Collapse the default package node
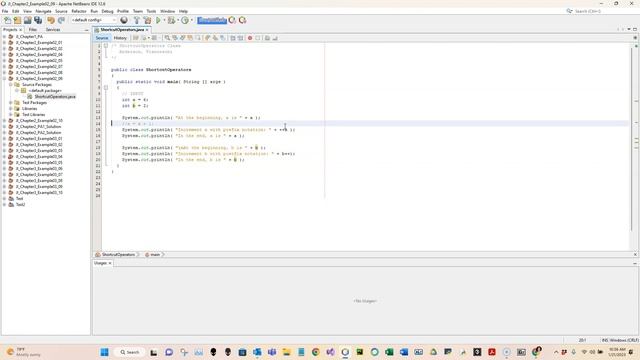 [x=17, y=91]
